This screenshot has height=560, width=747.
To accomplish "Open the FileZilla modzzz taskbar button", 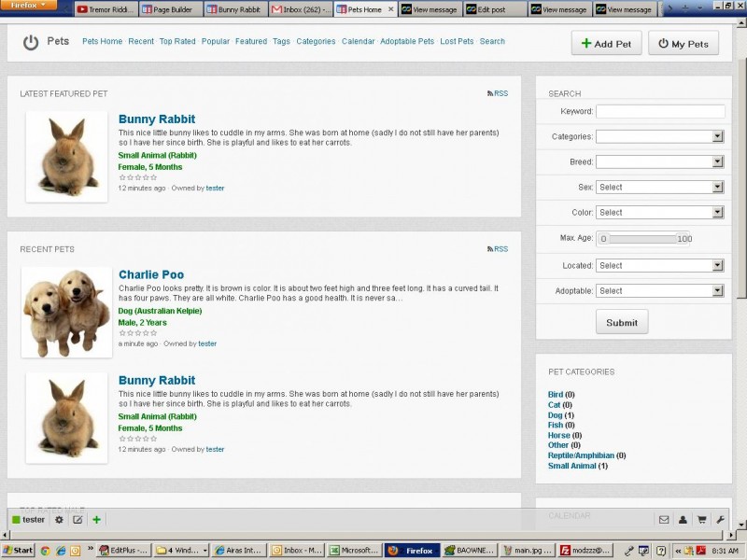I will coord(585,551).
